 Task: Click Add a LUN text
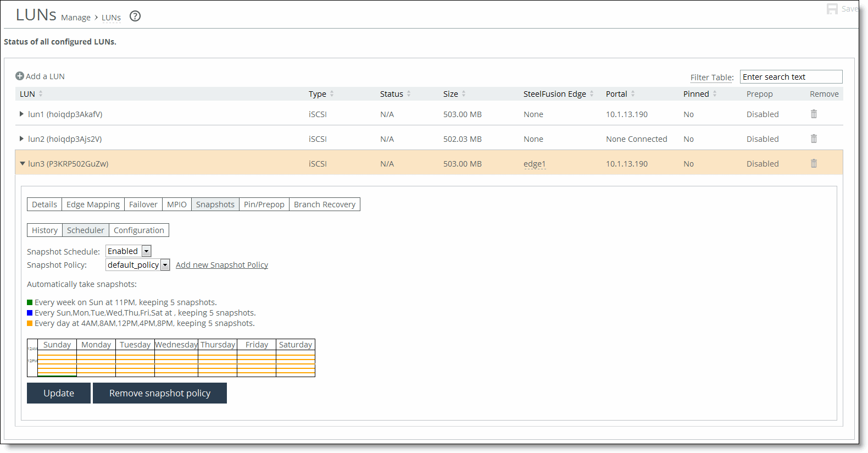pyautogui.click(x=45, y=76)
